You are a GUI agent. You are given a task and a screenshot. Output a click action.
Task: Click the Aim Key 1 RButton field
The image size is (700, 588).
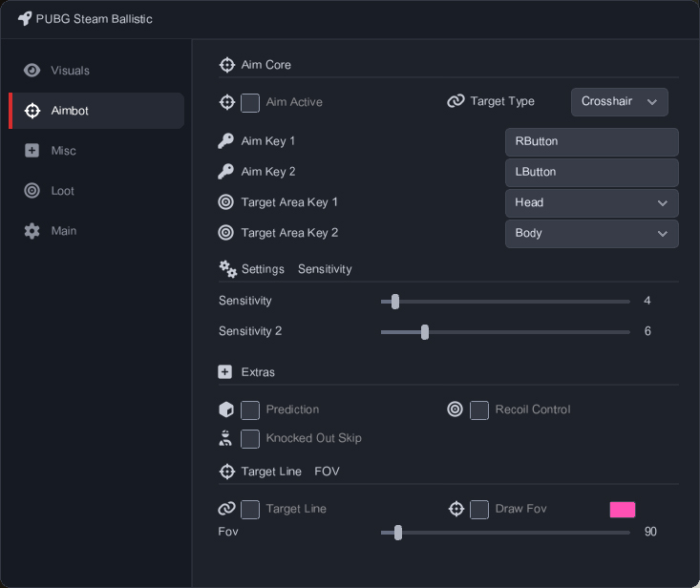[x=591, y=142]
